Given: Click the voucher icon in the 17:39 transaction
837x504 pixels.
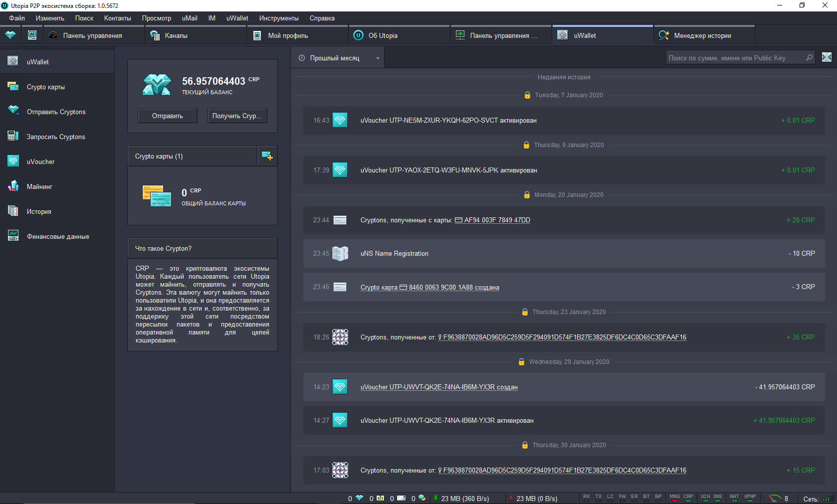Looking at the screenshot, I should 340,170.
